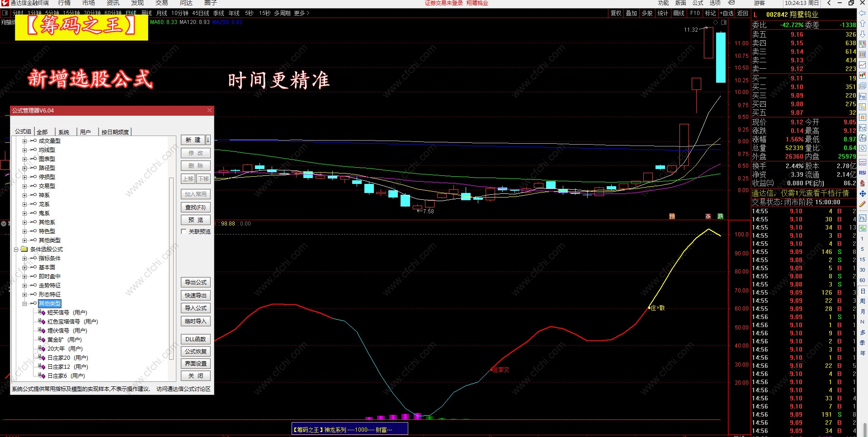868x437 pixels.
Task: Click the DLL函数 button
Action: coord(196,339)
